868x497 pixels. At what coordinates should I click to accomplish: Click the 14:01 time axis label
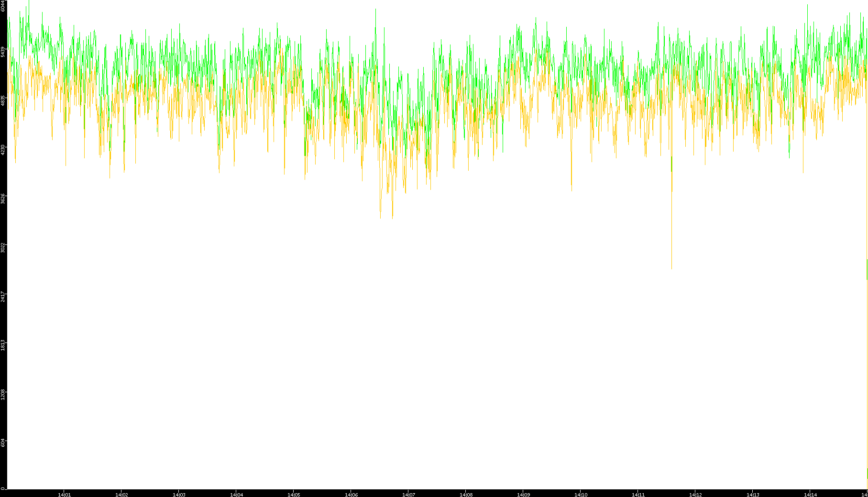coord(64,494)
